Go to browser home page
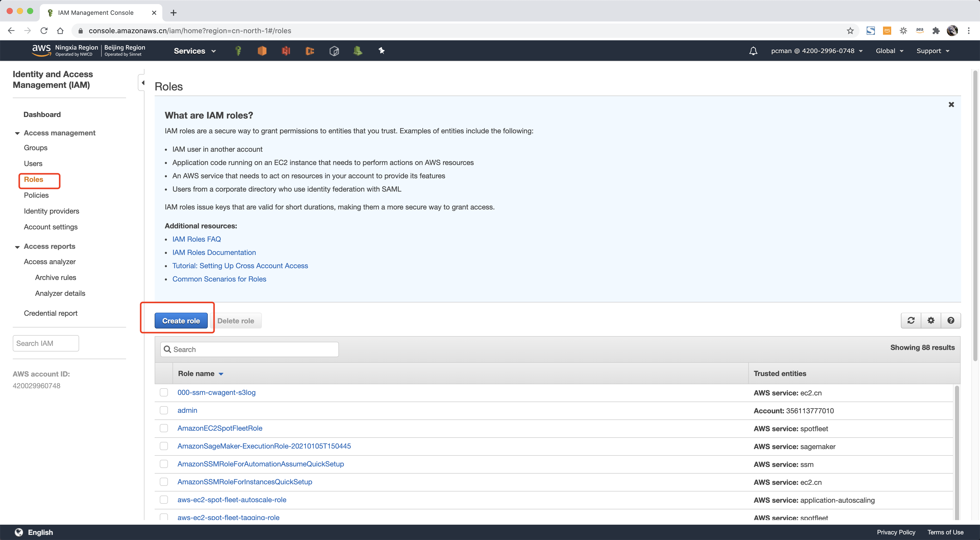The width and height of the screenshot is (980, 540). (x=60, y=31)
